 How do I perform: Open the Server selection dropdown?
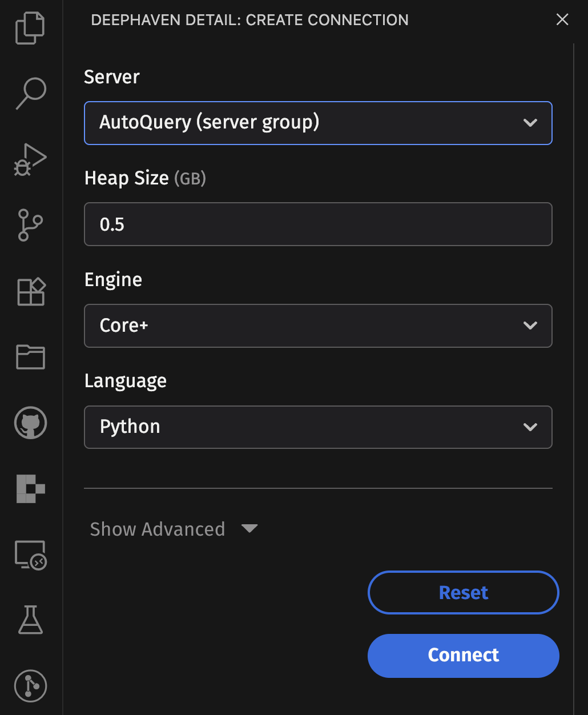coord(318,123)
